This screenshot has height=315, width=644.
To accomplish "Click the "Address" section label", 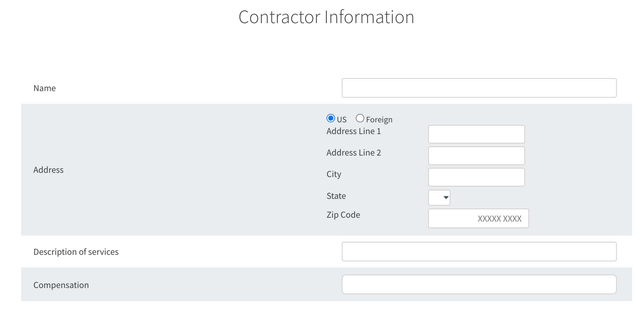I will (48, 170).
